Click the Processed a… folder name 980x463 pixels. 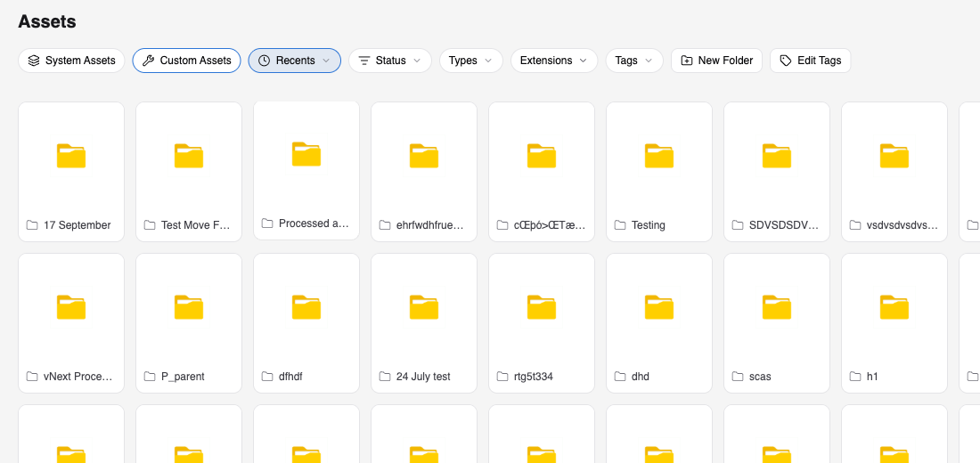[314, 223]
